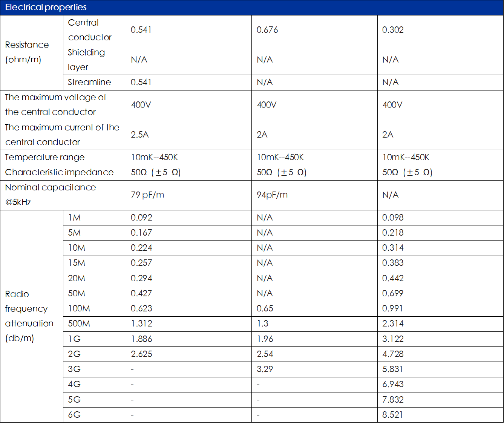Click the 3.29 attenuation value cell
This screenshot has width=504, height=423.
pyautogui.click(x=265, y=369)
